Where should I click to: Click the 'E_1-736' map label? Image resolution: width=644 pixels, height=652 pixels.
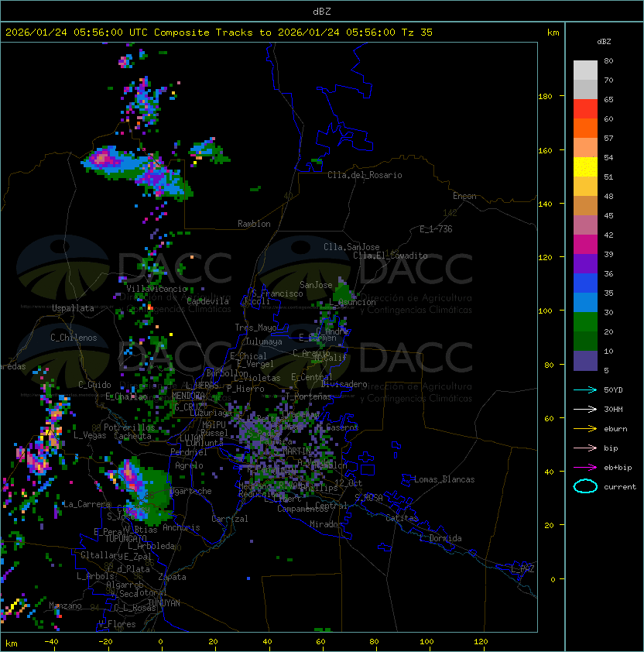pos(436,229)
